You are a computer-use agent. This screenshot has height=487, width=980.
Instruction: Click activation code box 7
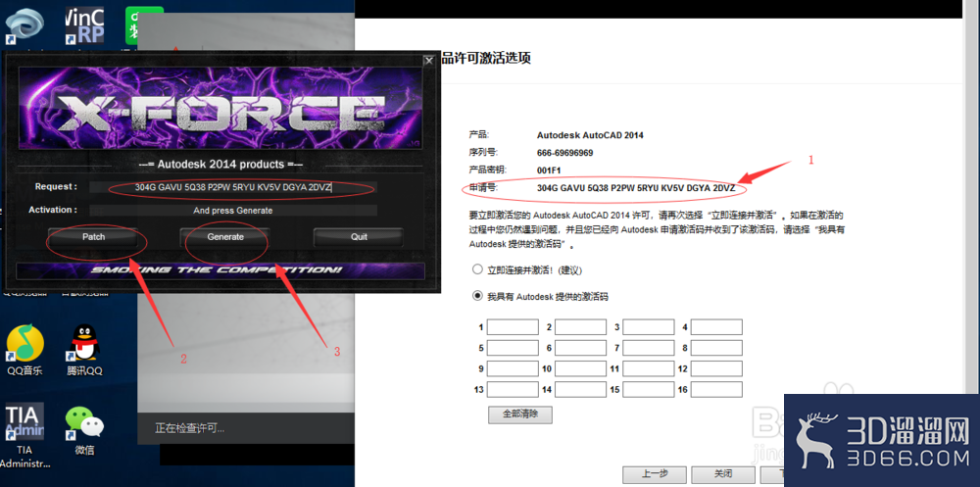(648, 348)
